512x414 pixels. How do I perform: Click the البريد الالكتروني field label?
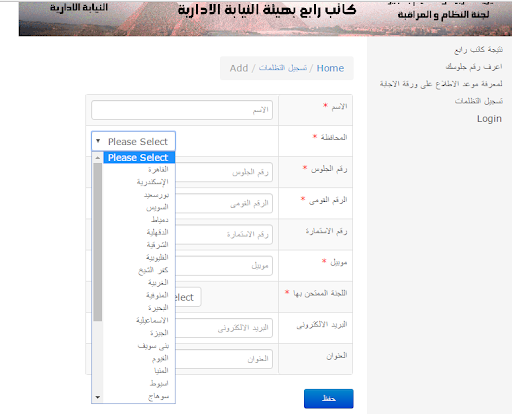point(322,325)
